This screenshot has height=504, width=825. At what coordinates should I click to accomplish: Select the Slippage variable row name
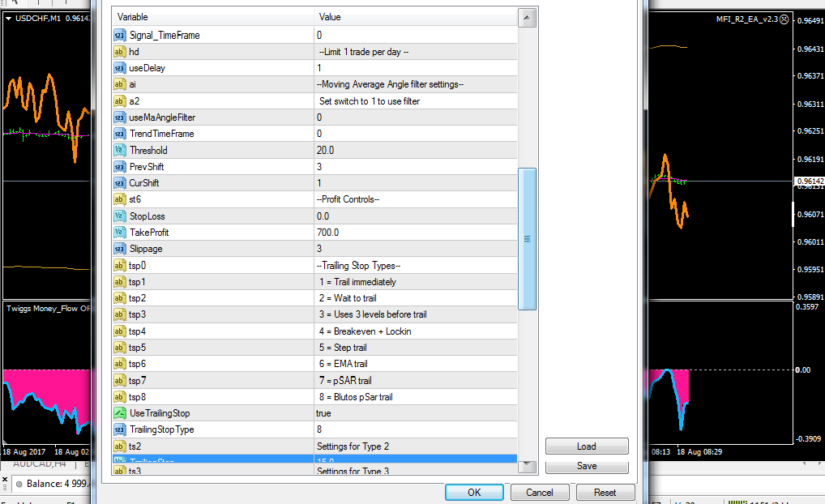[146, 249]
